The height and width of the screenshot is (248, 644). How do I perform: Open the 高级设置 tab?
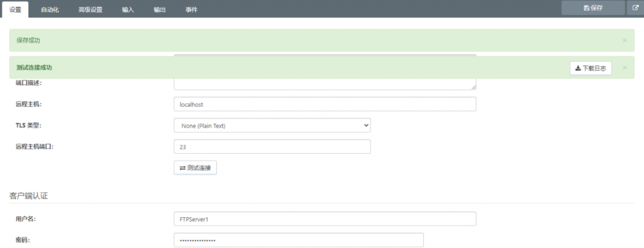coord(91,10)
